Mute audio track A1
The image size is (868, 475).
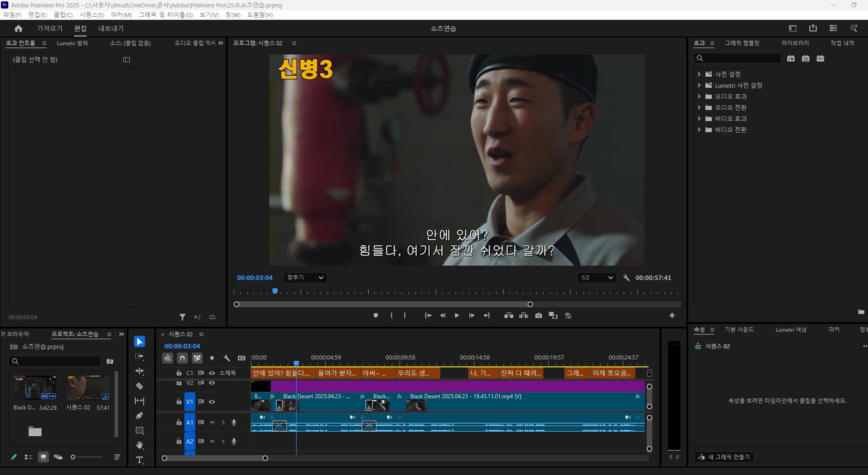click(x=212, y=422)
